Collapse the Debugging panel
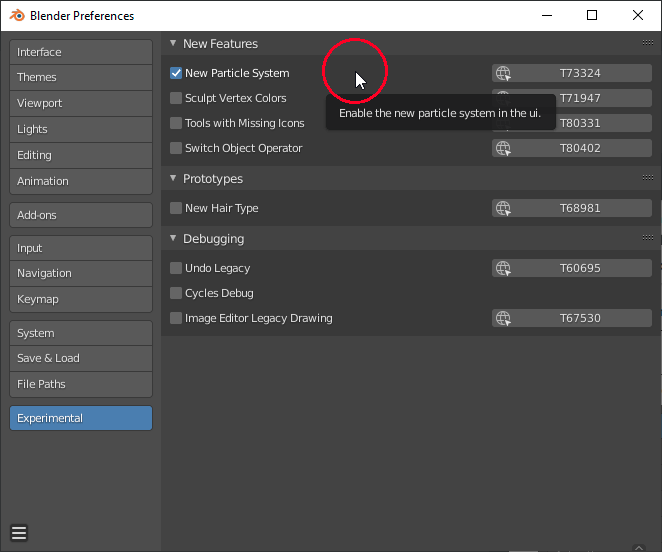This screenshot has height=552, width=662. (x=173, y=238)
